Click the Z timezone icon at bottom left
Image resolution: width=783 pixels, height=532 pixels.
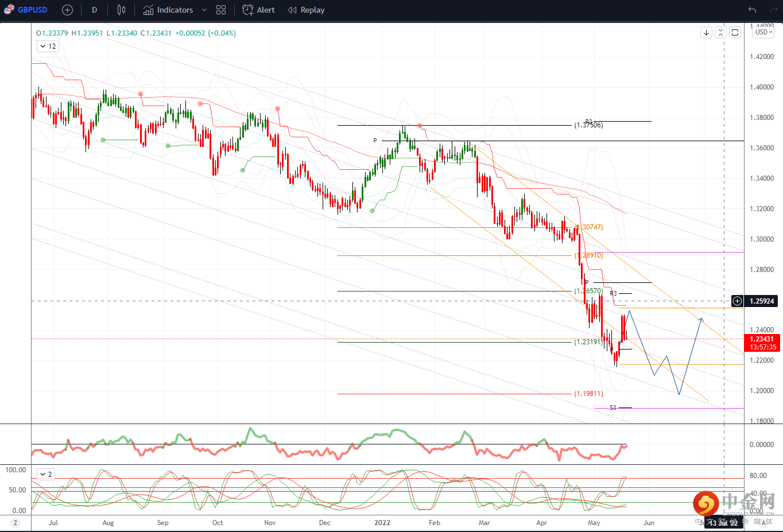(15, 523)
